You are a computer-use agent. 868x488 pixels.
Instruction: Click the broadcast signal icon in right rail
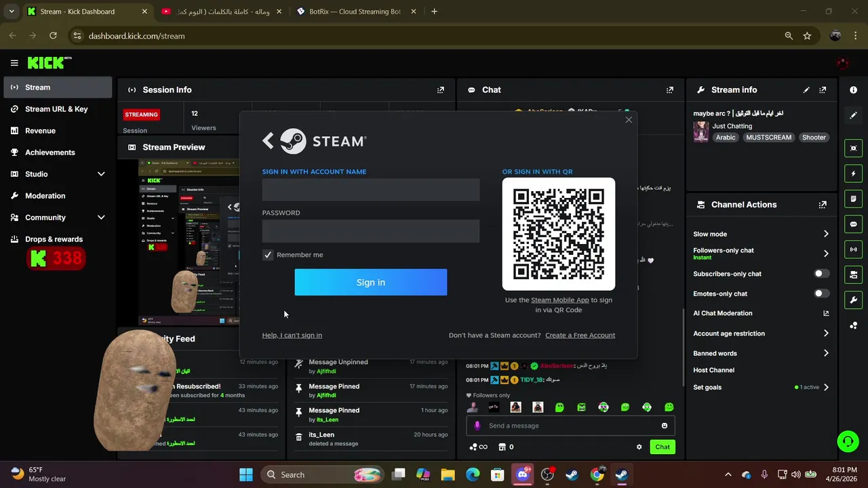coord(853,249)
